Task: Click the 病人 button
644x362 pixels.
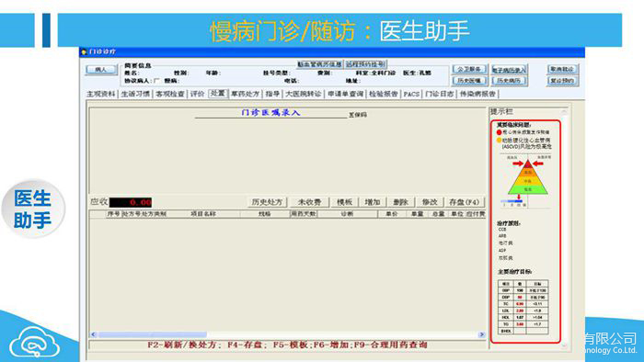Action: point(101,69)
